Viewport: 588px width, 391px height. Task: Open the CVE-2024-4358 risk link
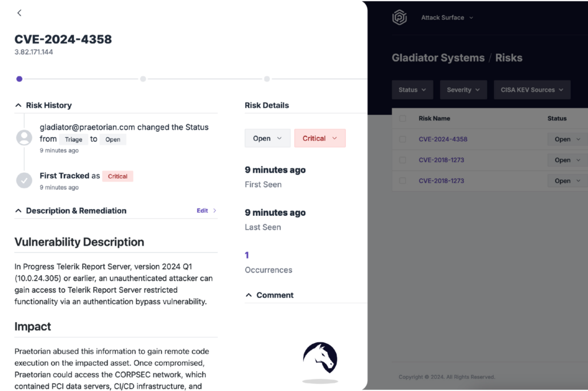443,139
